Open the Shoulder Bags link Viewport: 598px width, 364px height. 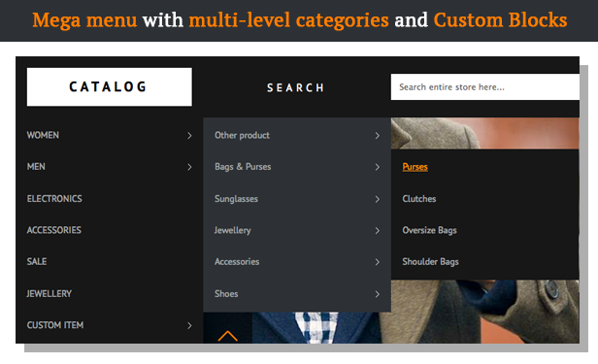pyautogui.click(x=431, y=262)
